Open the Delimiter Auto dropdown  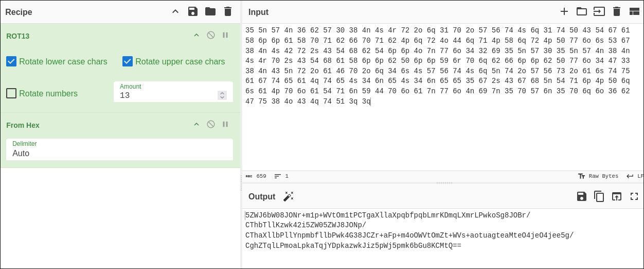(x=119, y=153)
